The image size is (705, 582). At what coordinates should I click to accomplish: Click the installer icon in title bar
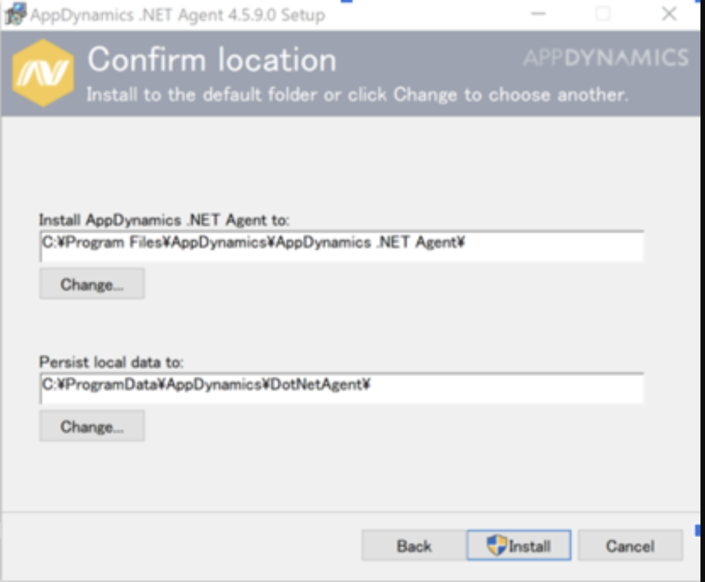point(14,15)
